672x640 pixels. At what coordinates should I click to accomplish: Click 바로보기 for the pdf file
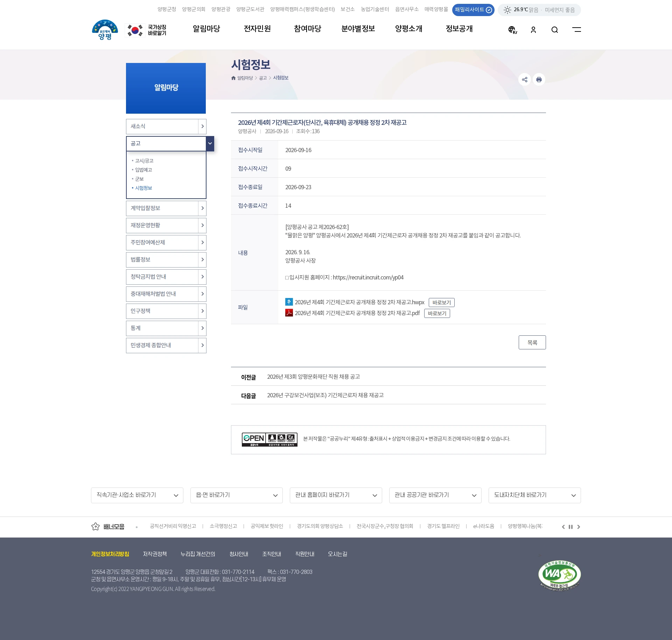(437, 313)
